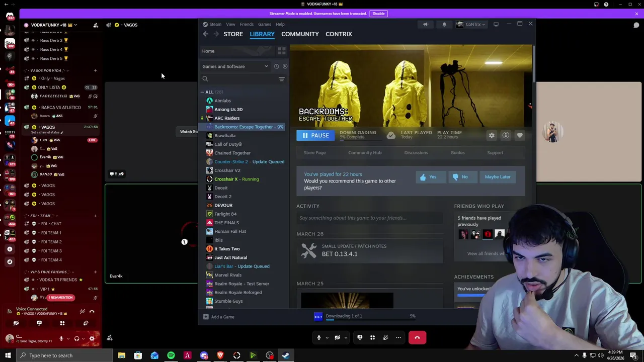
Task: Open Spotify from the taskbar
Action: [171, 355]
